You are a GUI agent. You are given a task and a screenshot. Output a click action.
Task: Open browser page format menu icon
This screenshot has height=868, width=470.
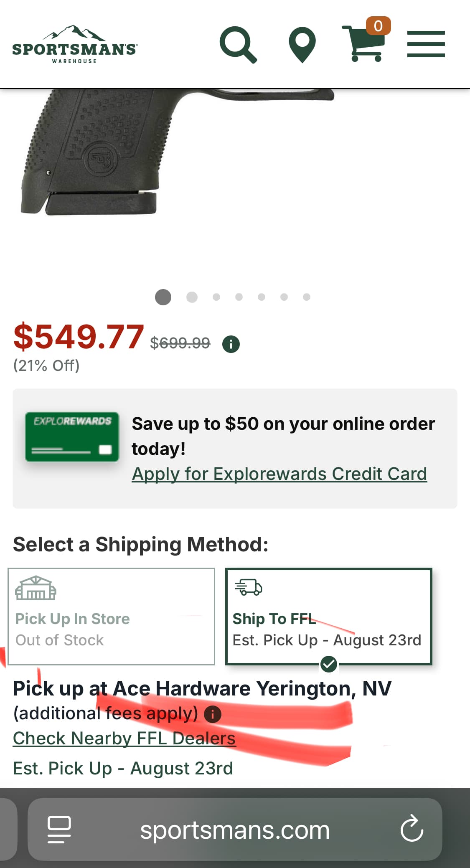(59, 829)
